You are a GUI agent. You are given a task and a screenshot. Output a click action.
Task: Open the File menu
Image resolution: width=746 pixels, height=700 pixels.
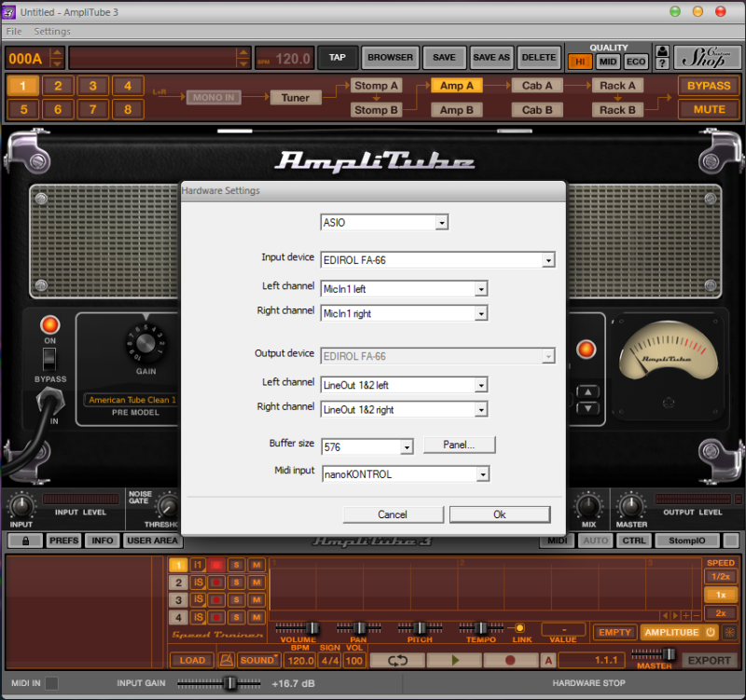click(14, 31)
